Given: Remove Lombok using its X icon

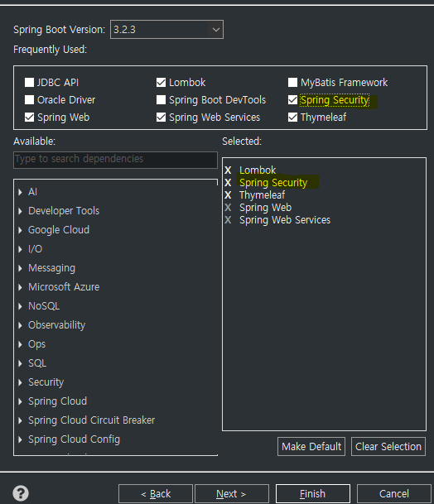Looking at the screenshot, I should point(228,170).
